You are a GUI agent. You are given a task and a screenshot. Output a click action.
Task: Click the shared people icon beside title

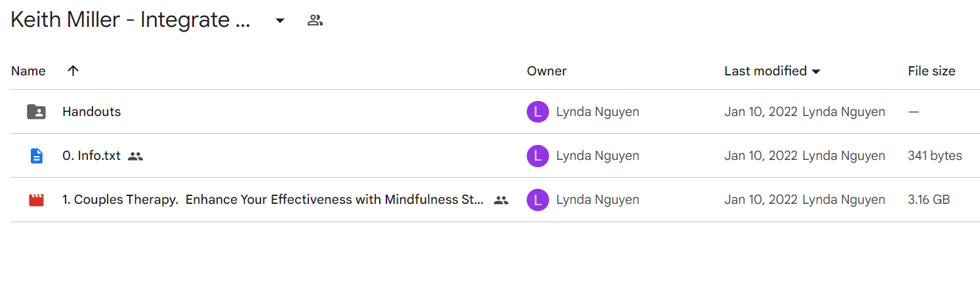tap(316, 20)
